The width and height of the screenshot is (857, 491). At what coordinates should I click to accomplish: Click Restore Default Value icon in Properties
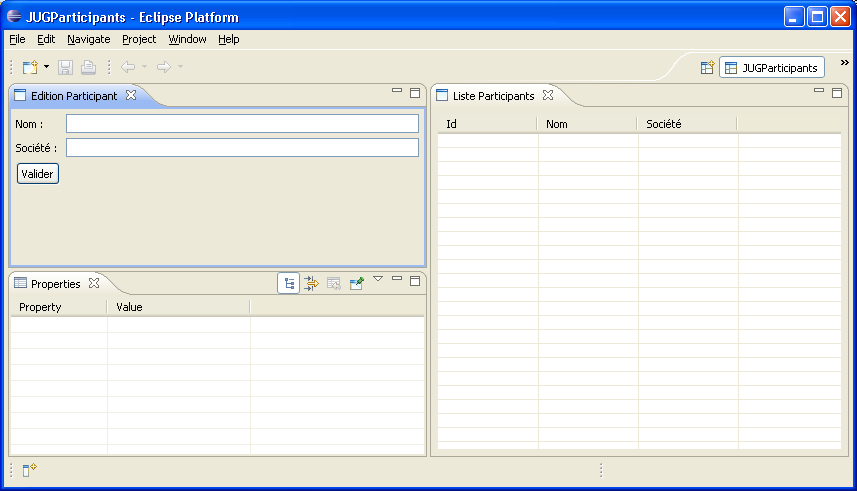click(334, 284)
